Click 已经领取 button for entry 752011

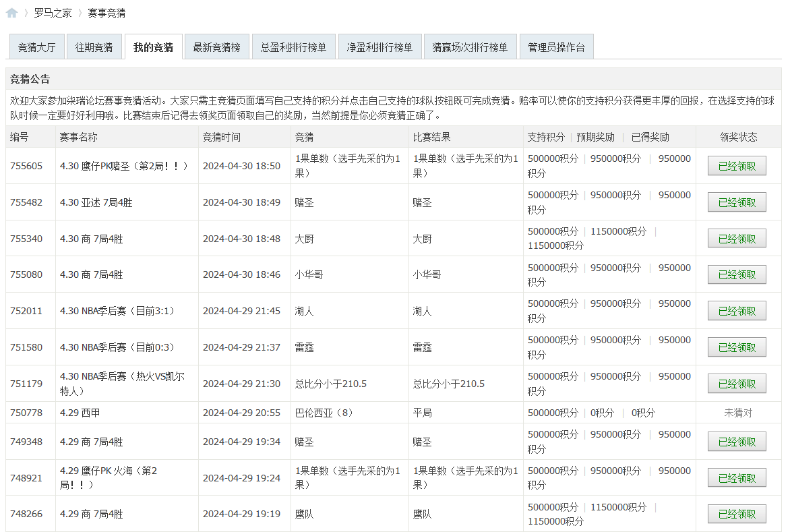[x=737, y=311]
